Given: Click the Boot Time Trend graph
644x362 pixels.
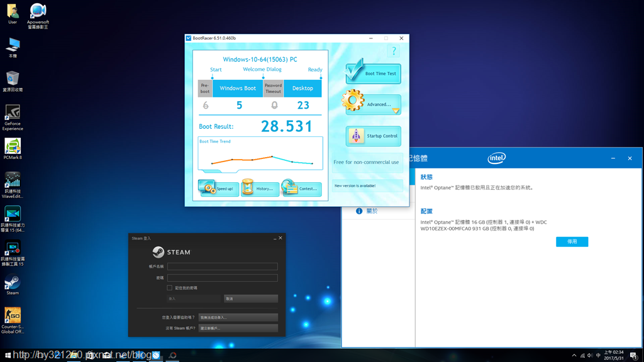Looking at the screenshot, I should click(x=260, y=153).
